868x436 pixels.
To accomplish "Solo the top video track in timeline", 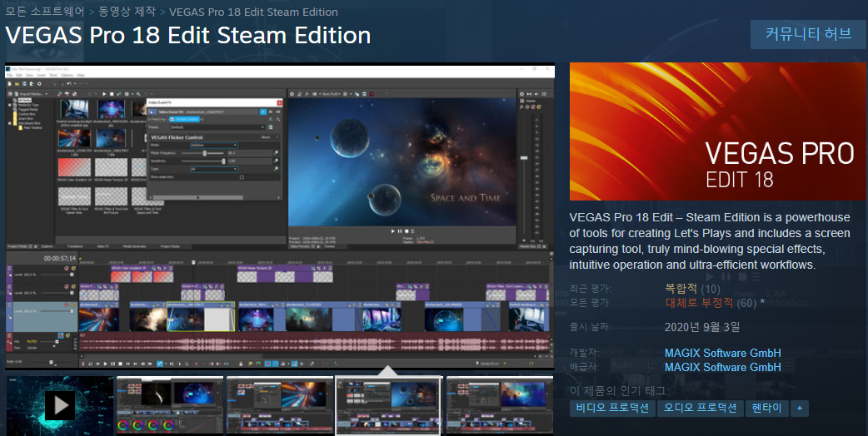I will [x=73, y=269].
